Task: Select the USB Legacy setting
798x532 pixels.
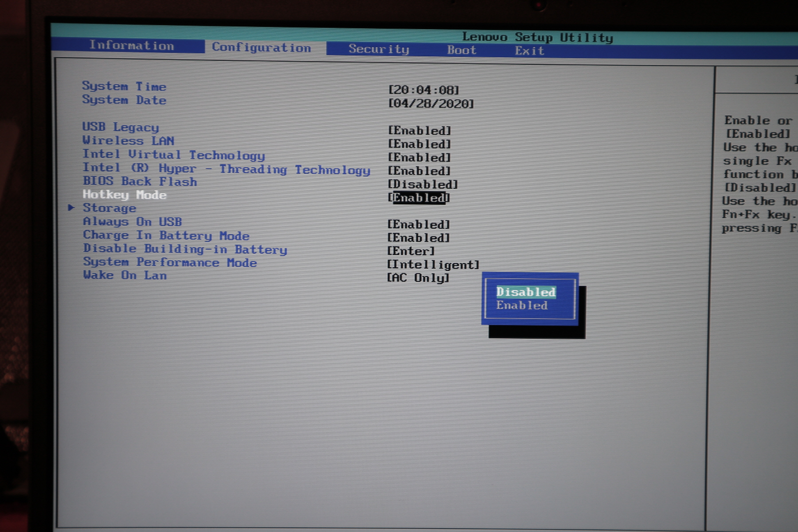Action: coord(121,127)
